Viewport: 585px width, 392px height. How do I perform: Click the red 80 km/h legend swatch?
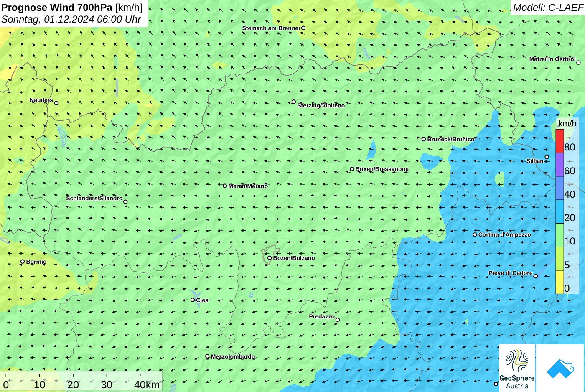point(560,141)
